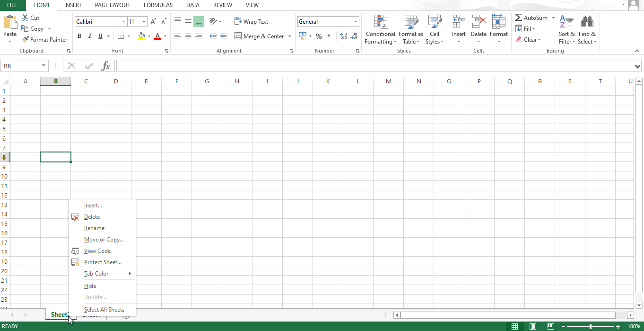Open Cell Styles gallery

coord(435,29)
